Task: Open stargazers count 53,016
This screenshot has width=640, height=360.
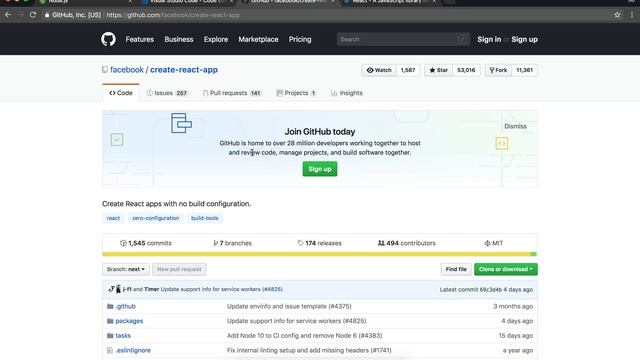Action: [466, 70]
